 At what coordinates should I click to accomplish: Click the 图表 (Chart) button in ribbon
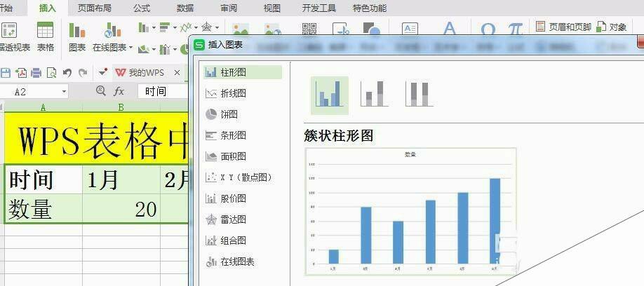[x=76, y=36]
